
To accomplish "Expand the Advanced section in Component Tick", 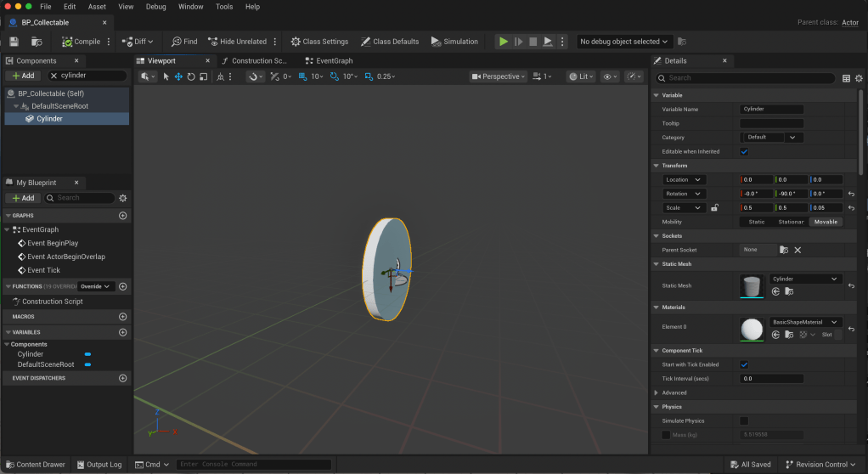I will (657, 392).
